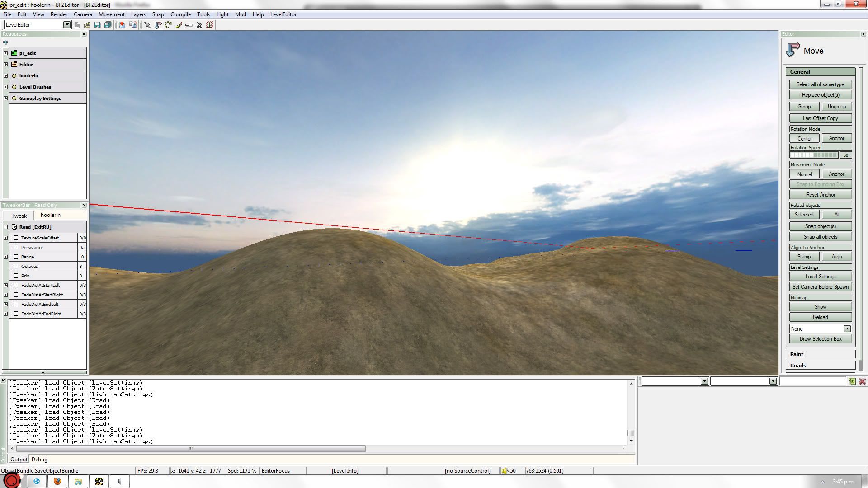Screen dimensions: 868x488
Task: Switch to the Debug output tab
Action: point(39,460)
